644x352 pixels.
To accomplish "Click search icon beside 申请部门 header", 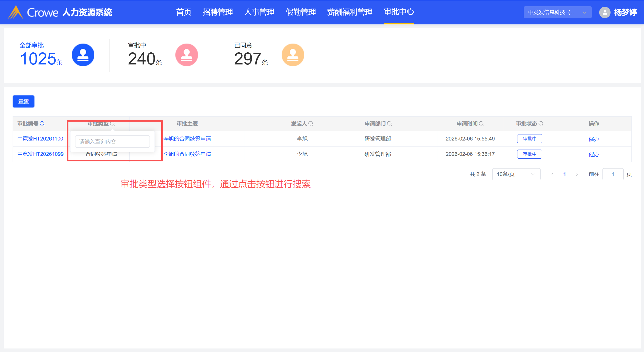I will coord(390,124).
